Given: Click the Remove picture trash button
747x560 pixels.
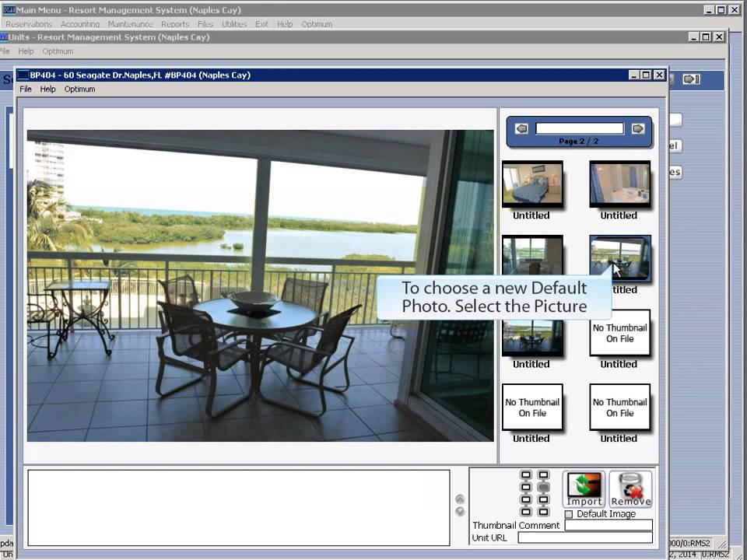Looking at the screenshot, I should 631,489.
